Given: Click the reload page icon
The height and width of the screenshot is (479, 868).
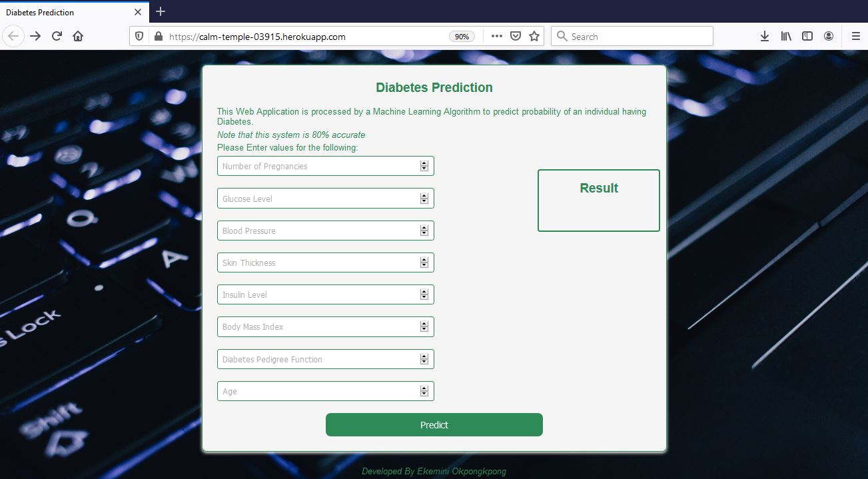Looking at the screenshot, I should [x=57, y=36].
